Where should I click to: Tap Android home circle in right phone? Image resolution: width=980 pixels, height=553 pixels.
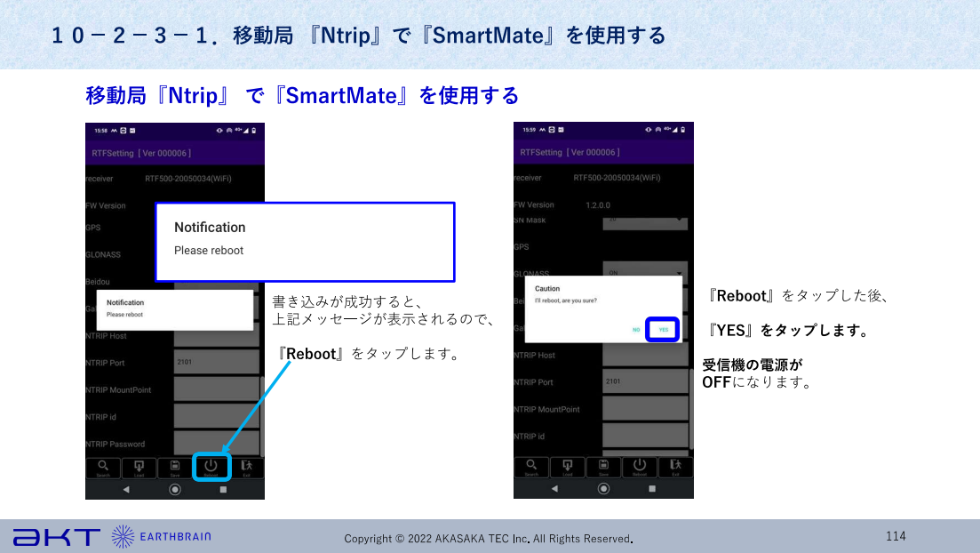point(604,489)
